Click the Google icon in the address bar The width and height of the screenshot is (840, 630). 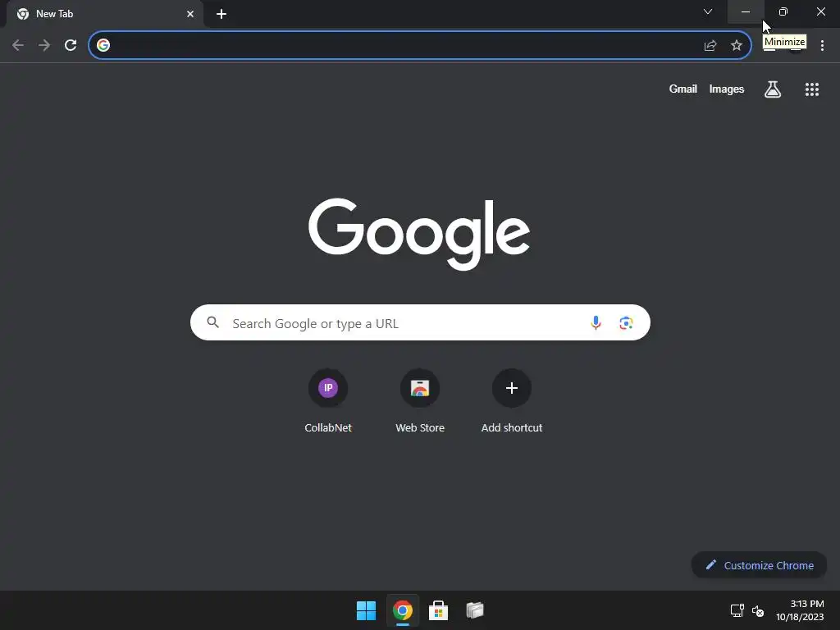tap(103, 45)
